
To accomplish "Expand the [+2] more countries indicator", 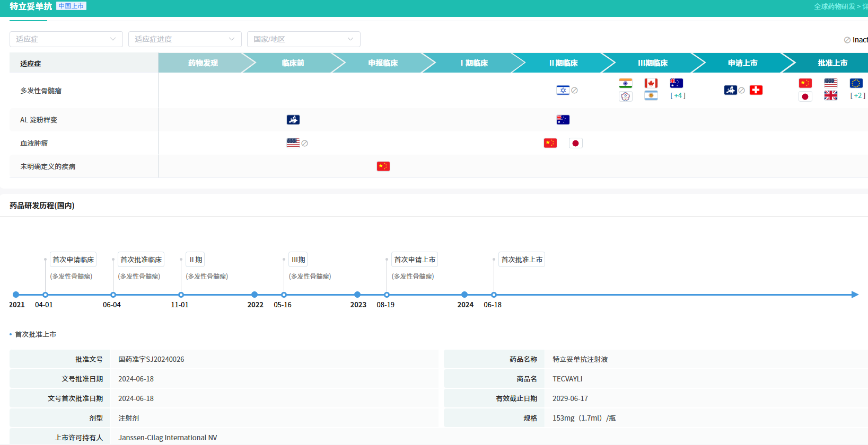I will tap(857, 96).
